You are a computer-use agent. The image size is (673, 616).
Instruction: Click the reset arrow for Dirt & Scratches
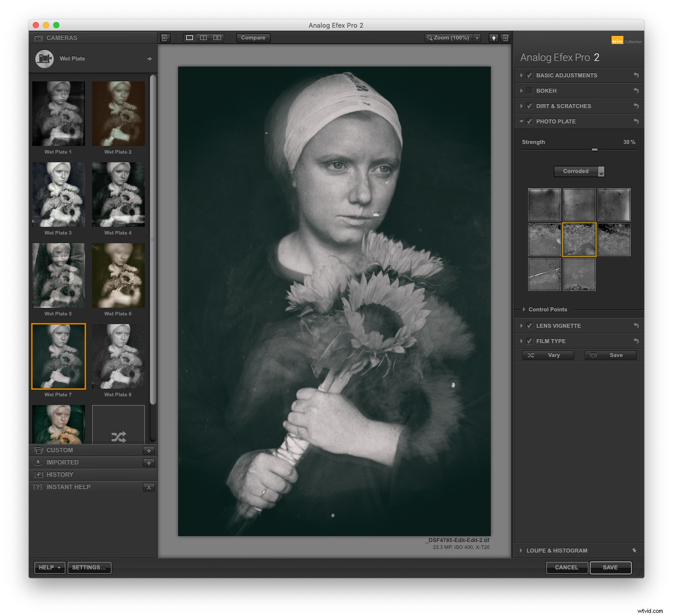[x=636, y=106]
